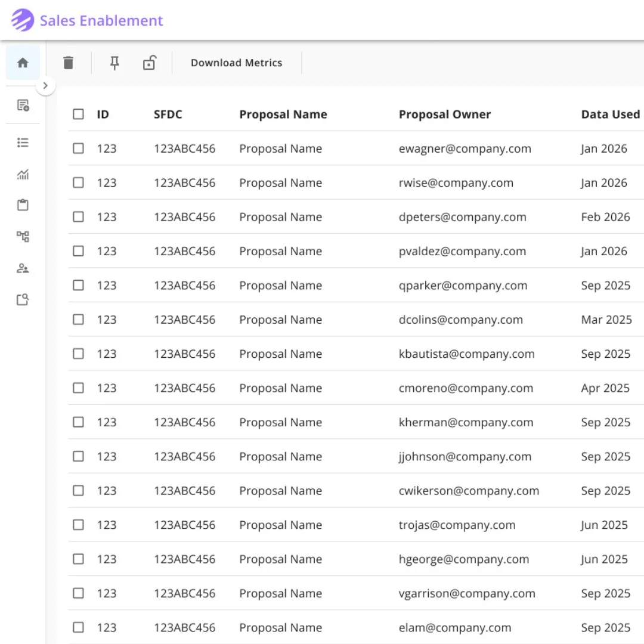Pin selected proposals with the pin icon
Viewport: 644px width, 644px height.
coord(114,62)
